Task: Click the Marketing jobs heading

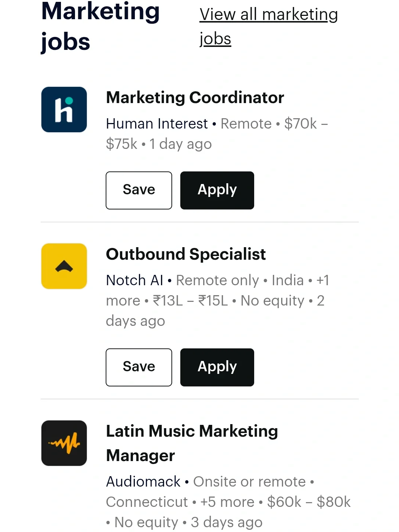Action: tap(100, 27)
